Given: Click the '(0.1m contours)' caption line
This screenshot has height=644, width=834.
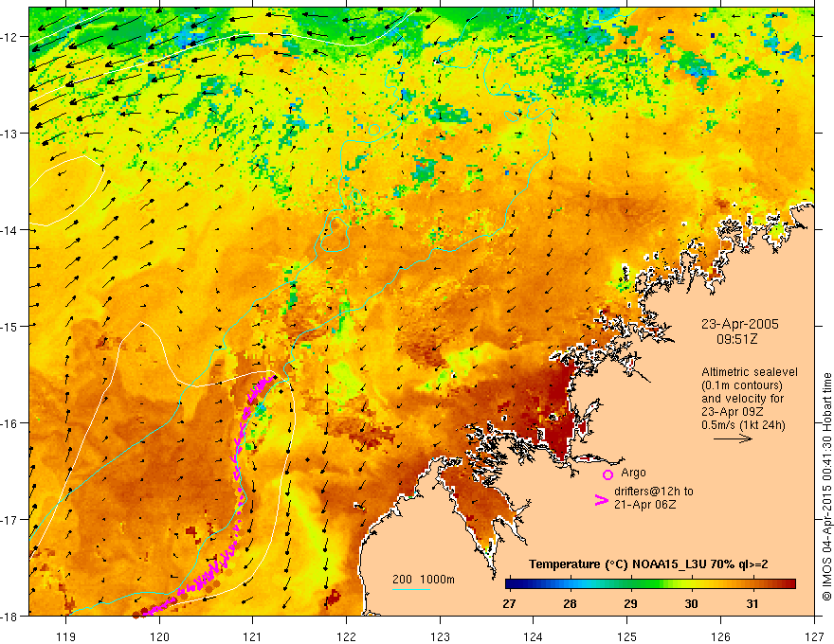Looking at the screenshot, I should click(x=741, y=385).
